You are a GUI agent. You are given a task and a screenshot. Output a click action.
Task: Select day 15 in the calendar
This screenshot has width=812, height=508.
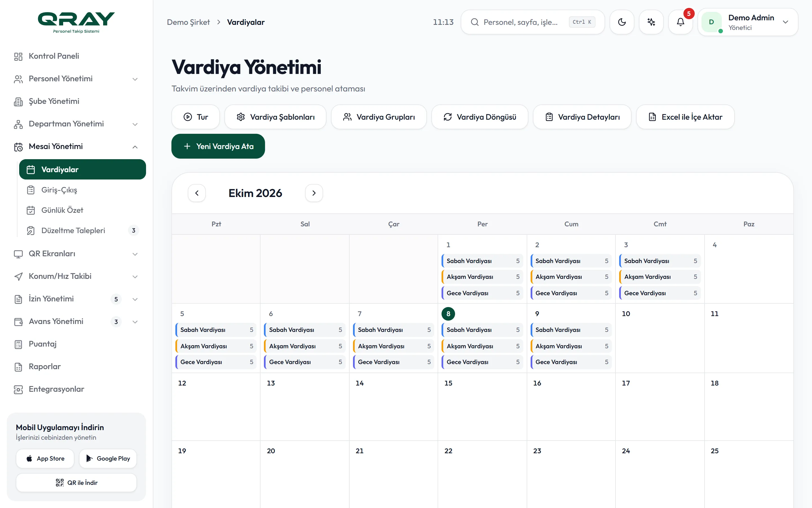click(448, 383)
